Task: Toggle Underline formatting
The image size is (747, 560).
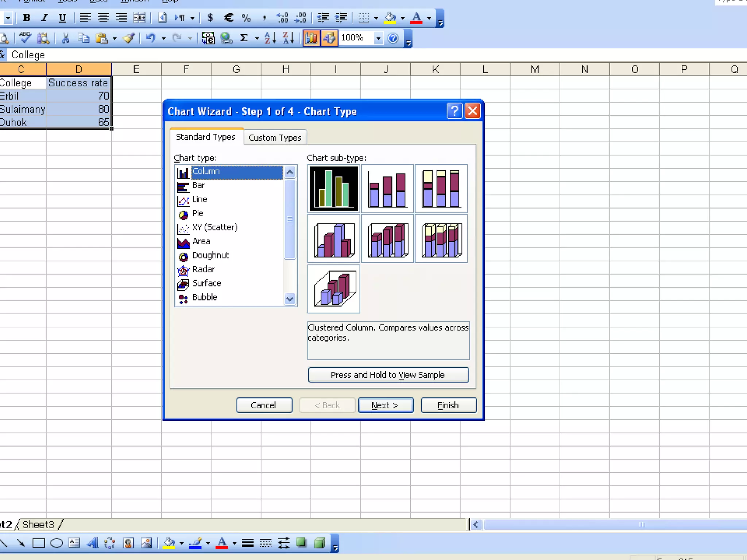Action: [62, 17]
